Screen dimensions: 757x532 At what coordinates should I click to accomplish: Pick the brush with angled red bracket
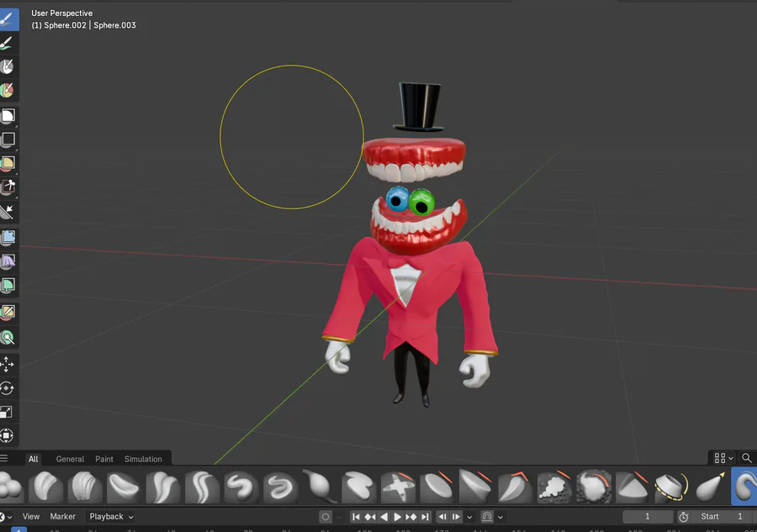[x=515, y=486]
